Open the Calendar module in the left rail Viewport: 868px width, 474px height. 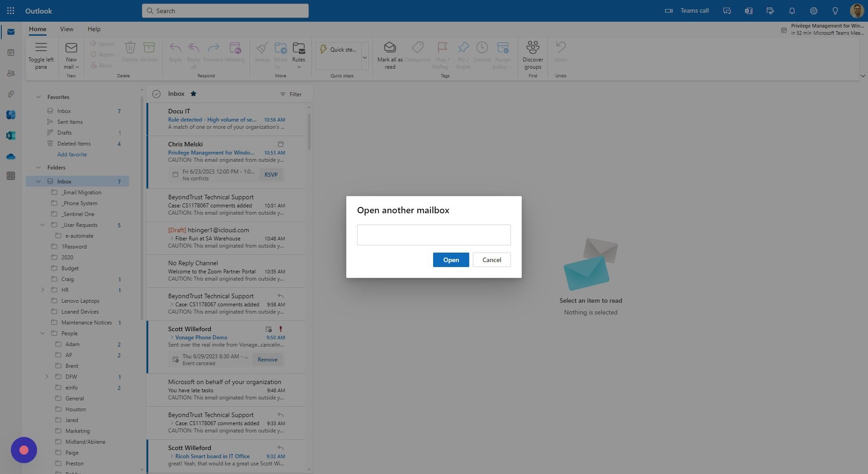11,52
